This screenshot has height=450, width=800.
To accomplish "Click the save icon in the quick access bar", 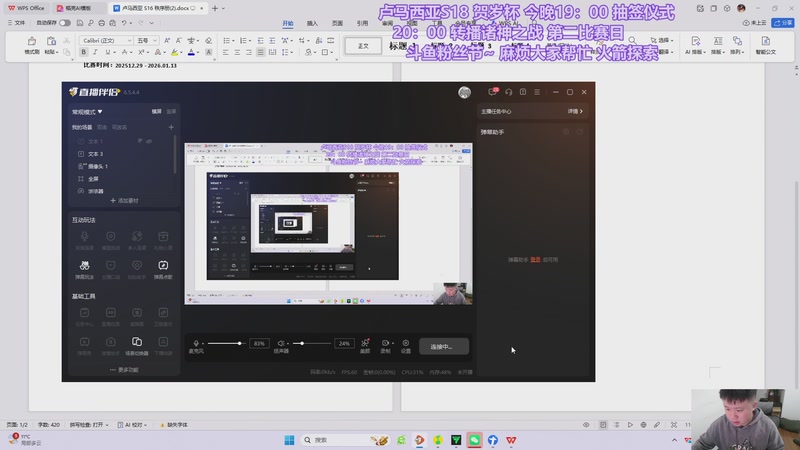I will pos(80,23).
